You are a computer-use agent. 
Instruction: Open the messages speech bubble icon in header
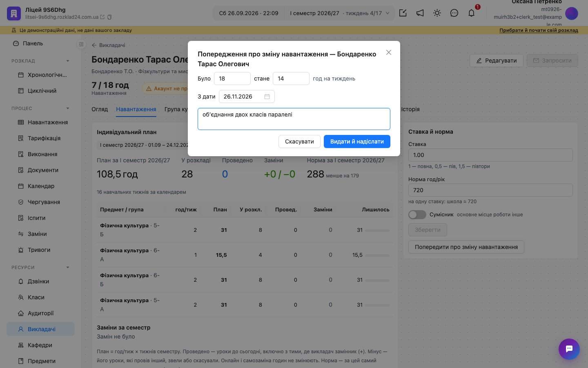pyautogui.click(x=454, y=13)
